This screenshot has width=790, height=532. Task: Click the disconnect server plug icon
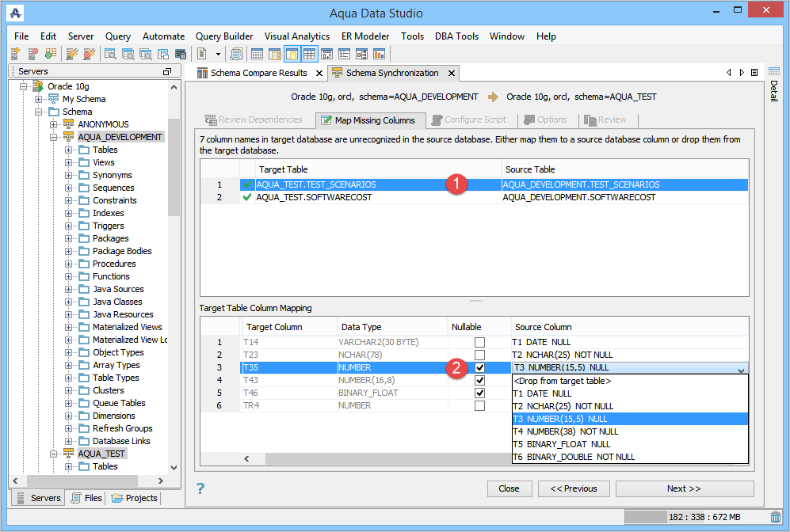coord(90,53)
